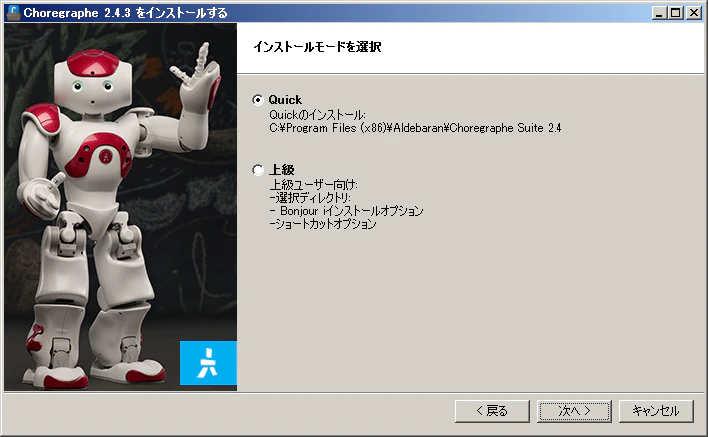Click the Quick label text
Screen dimensions: 708x437
285,100
